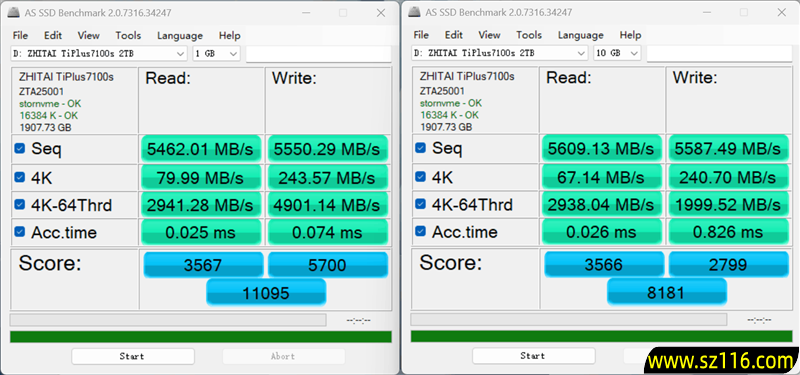
Task: Click read score 3567 box
Action: 204,264
